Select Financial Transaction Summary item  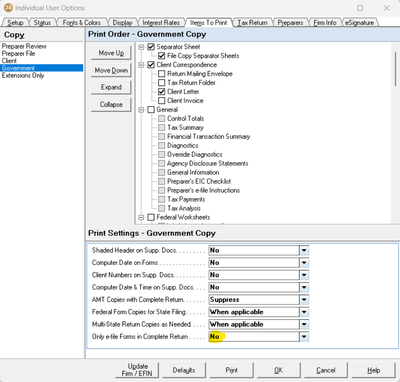[x=208, y=137]
